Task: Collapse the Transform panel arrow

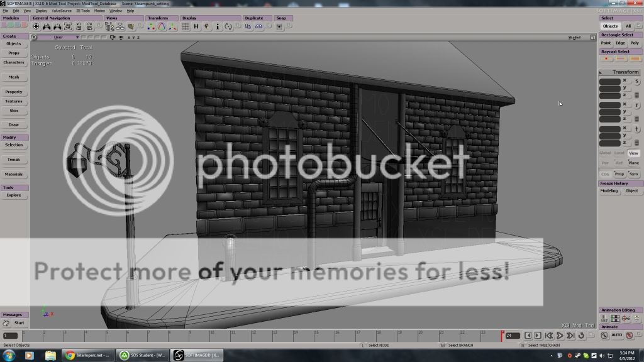Action: 601,72
